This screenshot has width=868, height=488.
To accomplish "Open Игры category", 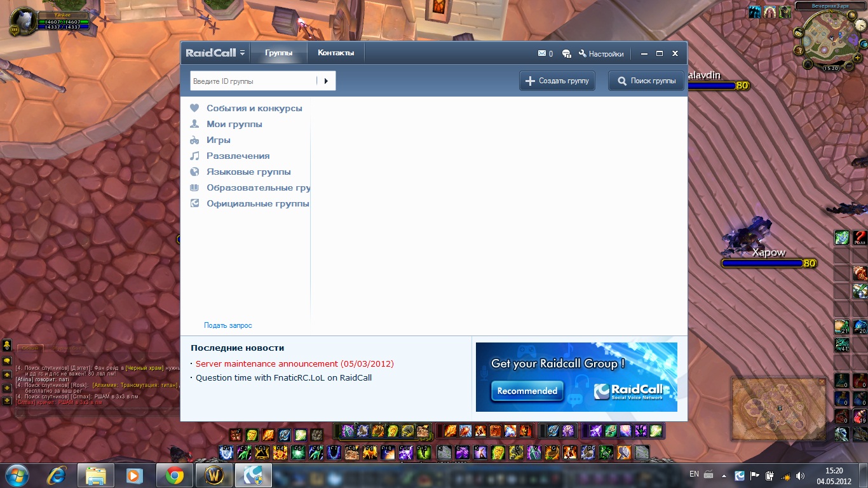I will [210, 140].
